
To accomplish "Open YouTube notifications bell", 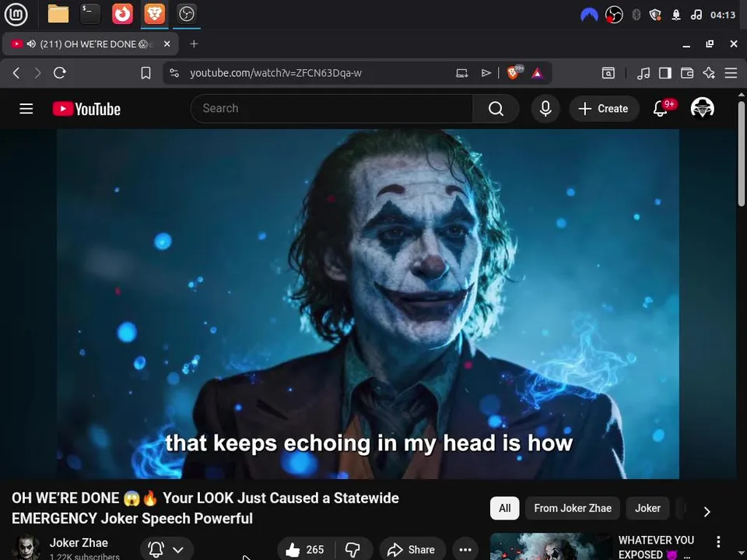I will (660, 109).
